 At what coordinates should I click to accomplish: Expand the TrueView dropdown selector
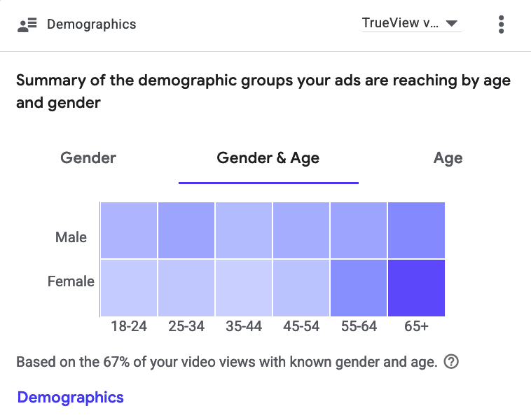click(411, 23)
